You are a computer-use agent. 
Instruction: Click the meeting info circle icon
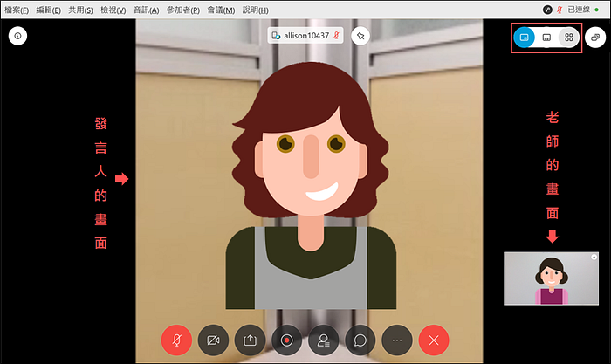pos(18,36)
